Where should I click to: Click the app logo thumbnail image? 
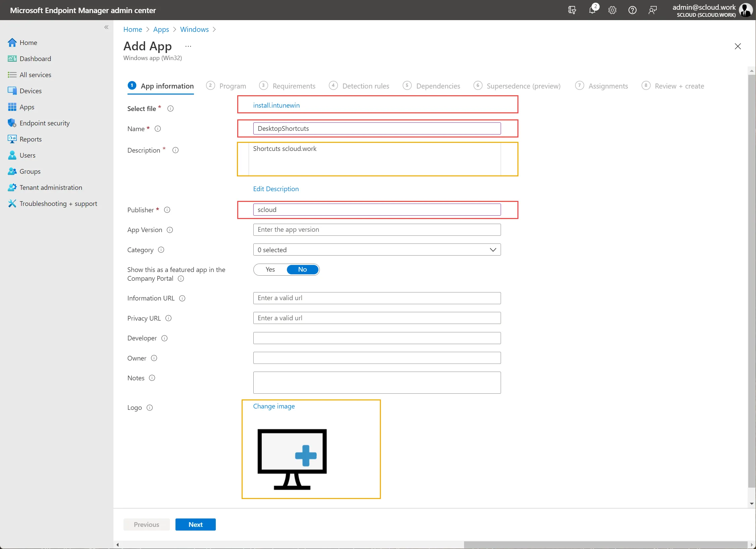coord(292,459)
